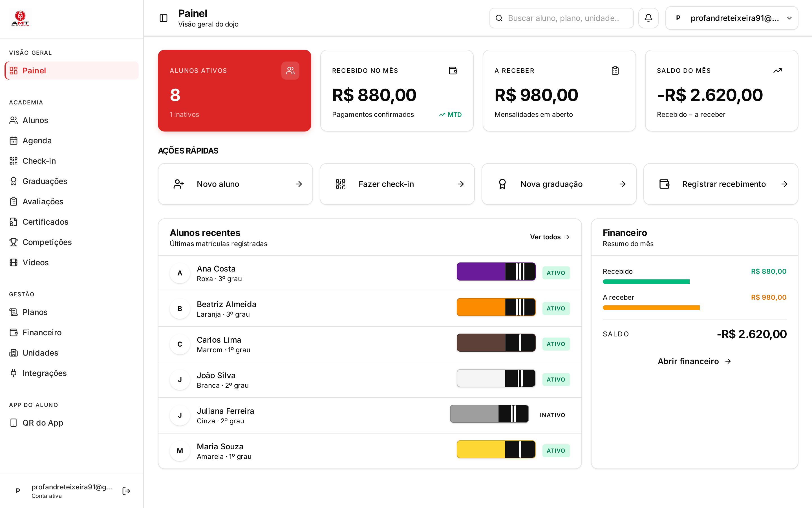Image resolution: width=812 pixels, height=508 pixels.
Task: Go to Alunos section
Action: click(71, 120)
